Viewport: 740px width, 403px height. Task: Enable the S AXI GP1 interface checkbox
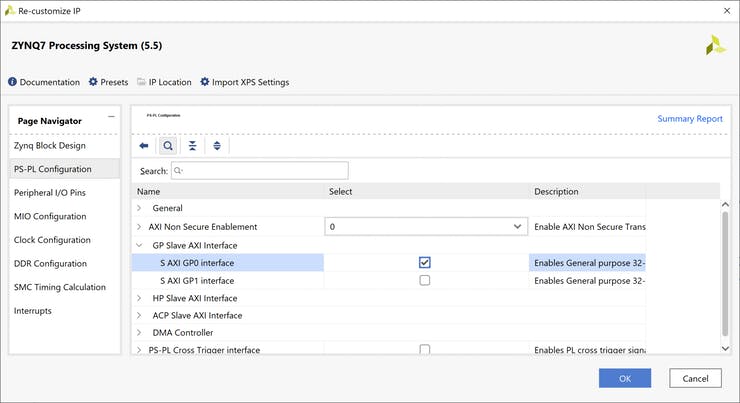coord(425,281)
